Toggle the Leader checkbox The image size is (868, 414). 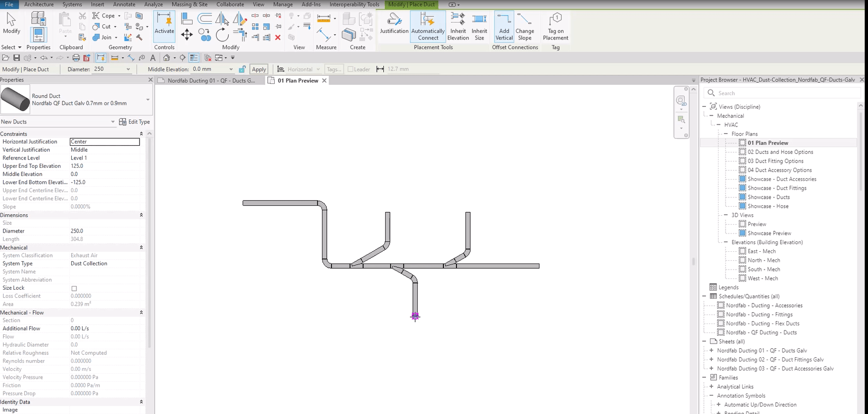tap(350, 69)
